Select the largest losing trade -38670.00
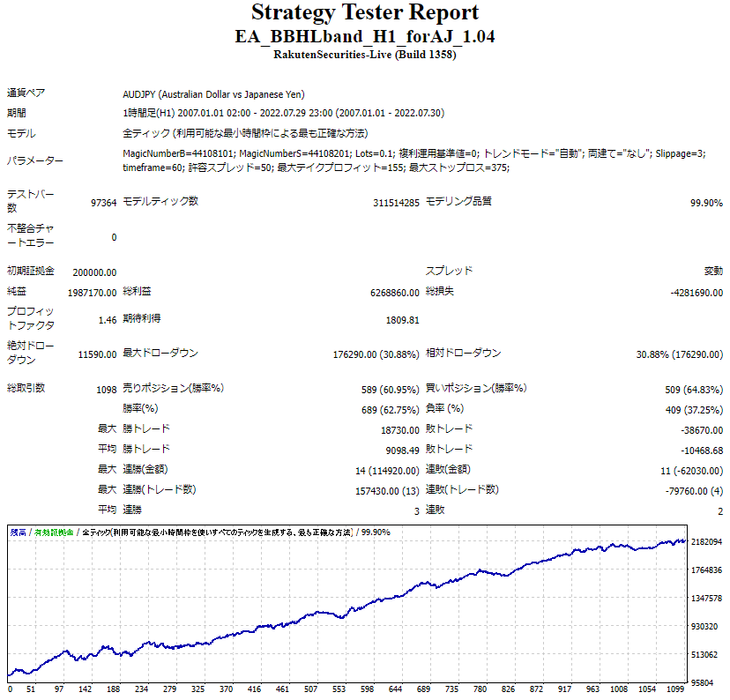This screenshot has width=730, height=700. tap(702, 430)
